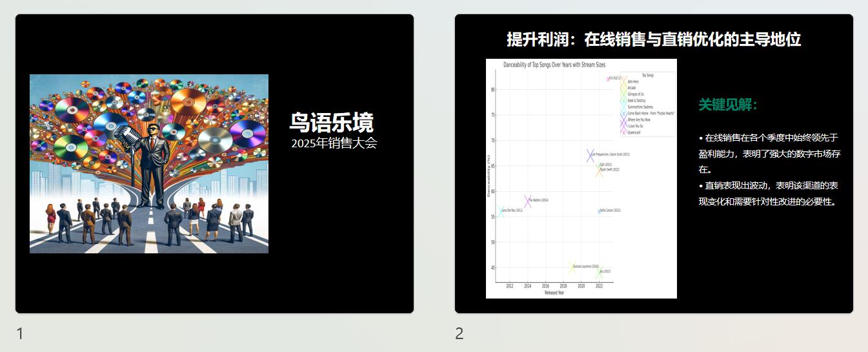Click the 2025年销售大会 subtitle

pyautogui.click(x=333, y=143)
